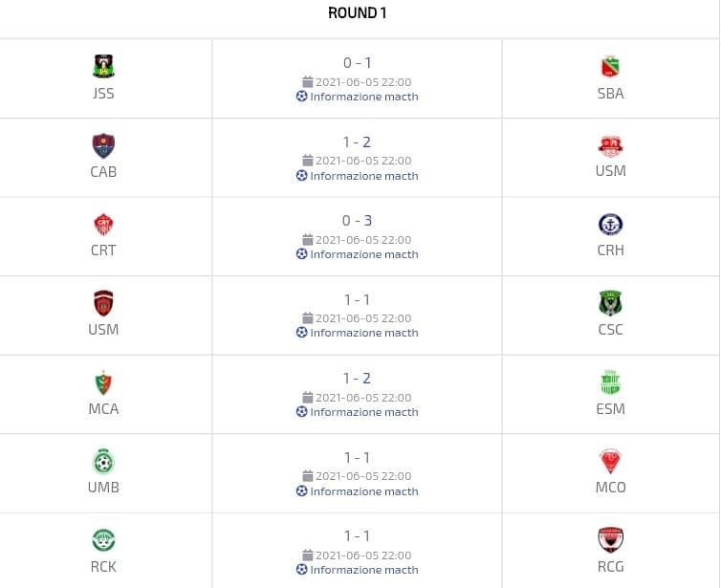Open the MCA team logo
The height and width of the screenshot is (588, 721).
[x=103, y=381]
